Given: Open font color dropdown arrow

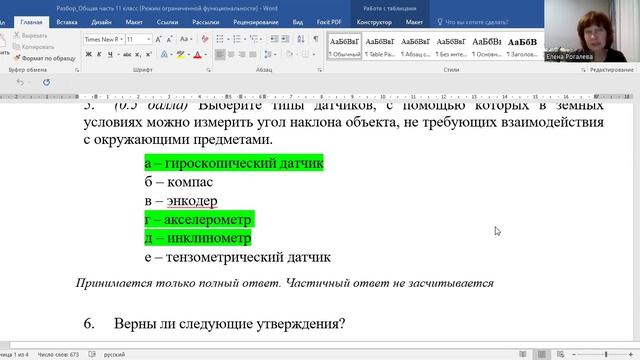Looking at the screenshot, I should click(x=205, y=54).
